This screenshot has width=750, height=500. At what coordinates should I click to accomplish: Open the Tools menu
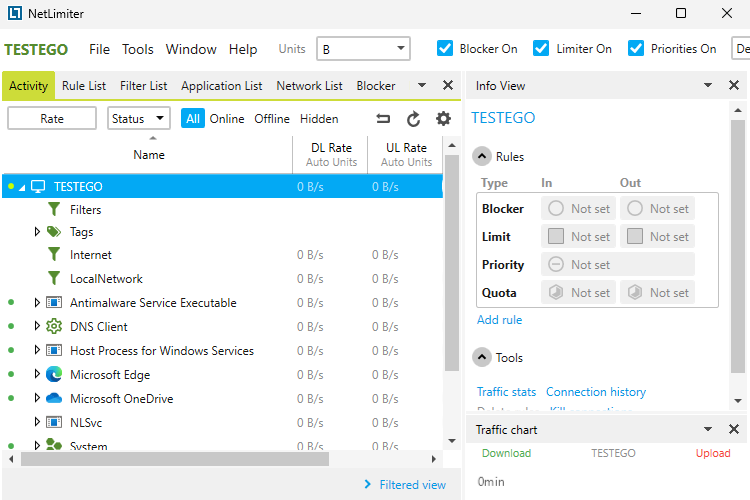pos(137,49)
